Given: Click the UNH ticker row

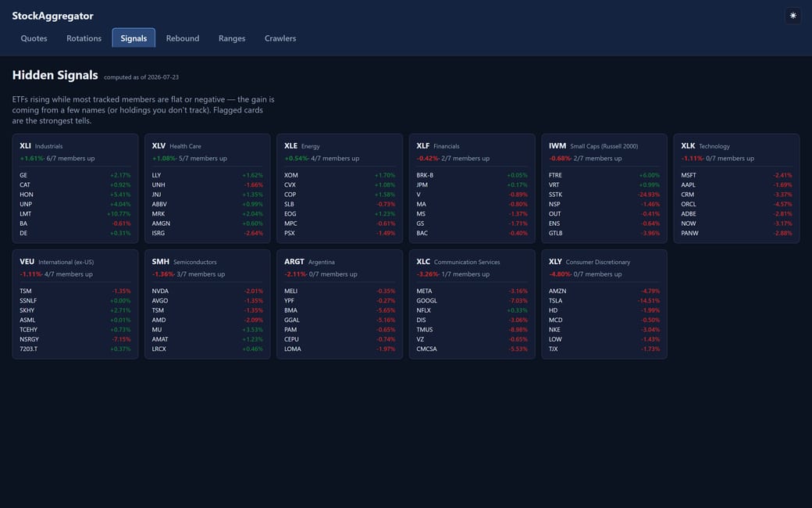Looking at the screenshot, I should [x=207, y=184].
